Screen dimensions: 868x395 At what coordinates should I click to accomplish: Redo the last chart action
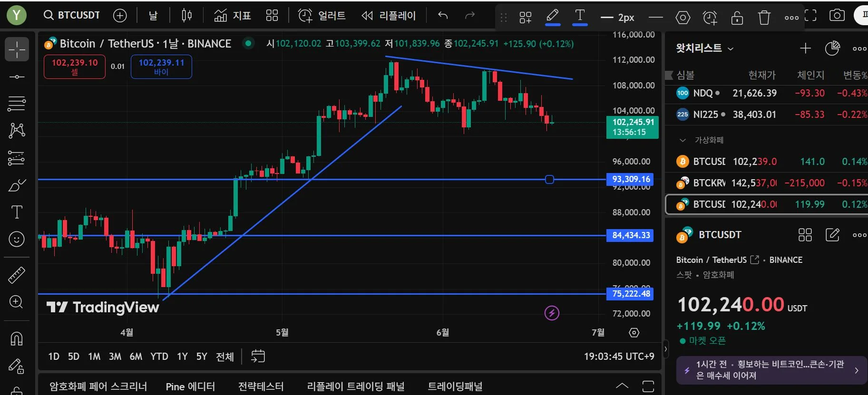(470, 16)
